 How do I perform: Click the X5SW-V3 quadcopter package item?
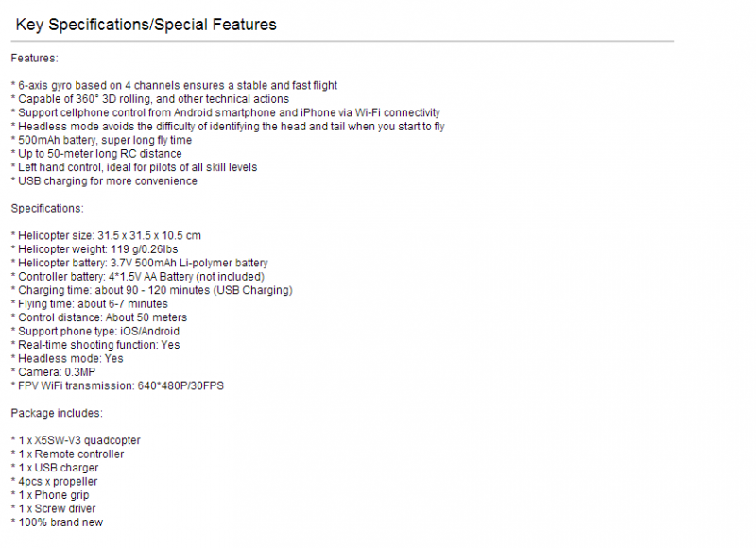coord(76,440)
